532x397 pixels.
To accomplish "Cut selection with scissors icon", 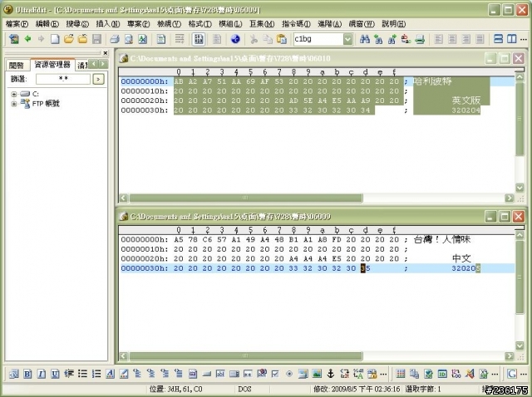I will [x=254, y=39].
